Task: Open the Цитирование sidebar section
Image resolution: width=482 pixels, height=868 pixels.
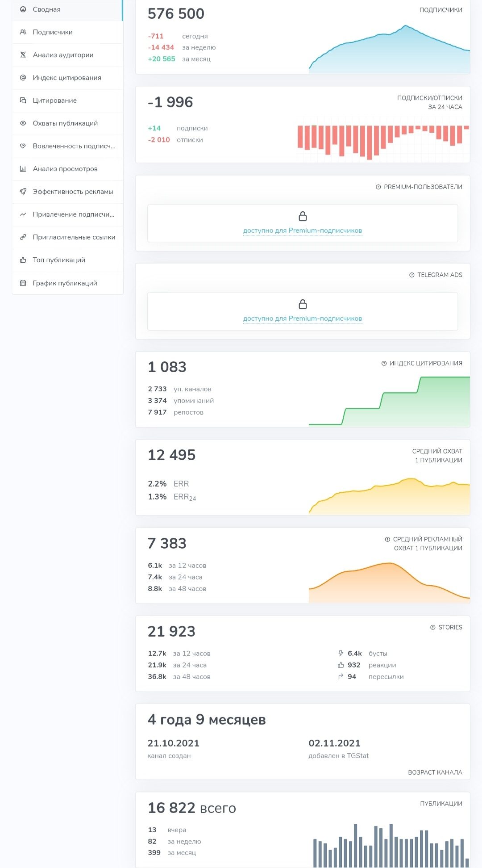Action: (67, 101)
